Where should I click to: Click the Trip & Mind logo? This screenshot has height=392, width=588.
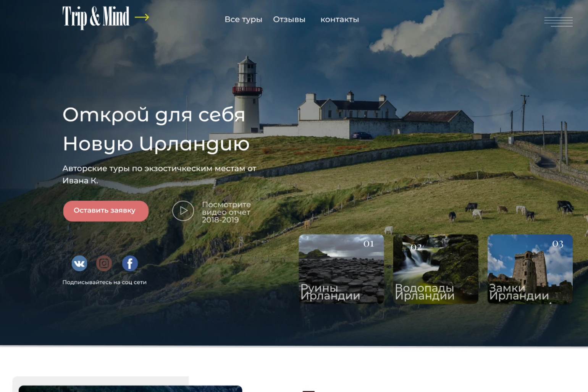click(x=96, y=18)
